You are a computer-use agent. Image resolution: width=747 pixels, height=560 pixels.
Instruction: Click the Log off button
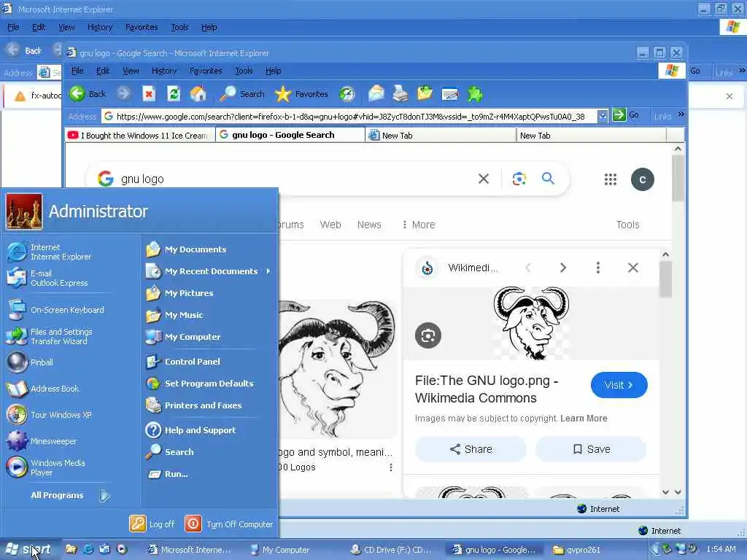tap(152, 524)
